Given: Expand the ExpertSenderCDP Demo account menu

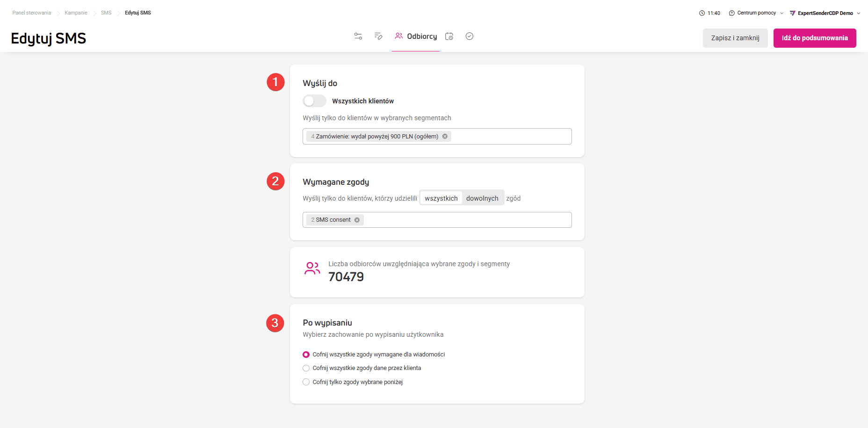Looking at the screenshot, I should click(x=825, y=13).
